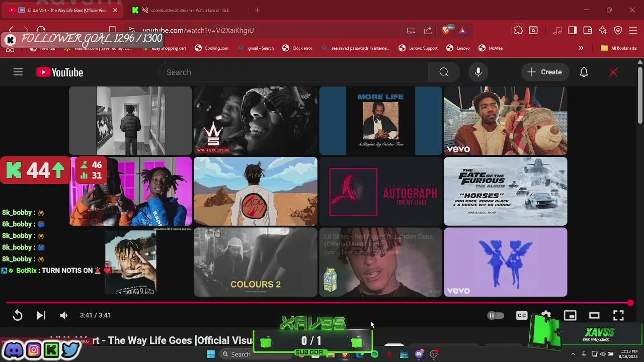Open the Booking.com bookmark
The image size is (644, 362).
pyautogui.click(x=211, y=48)
